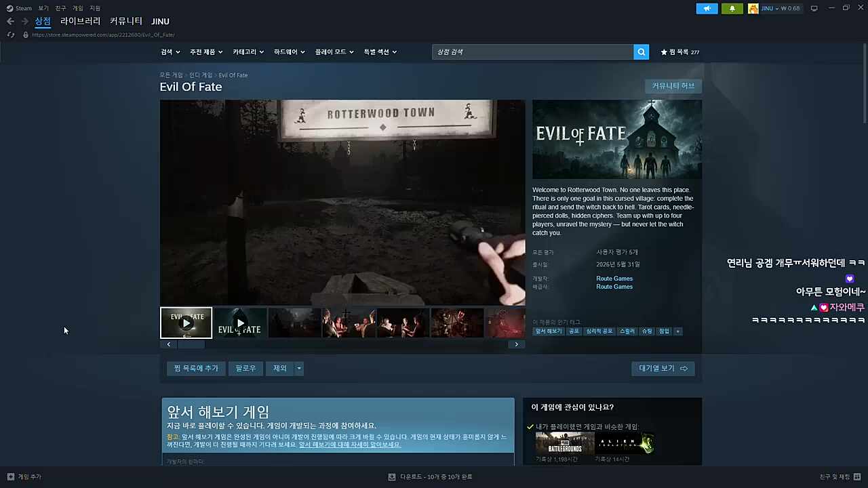Open the 모든 게임 breadcrumb link
The image size is (868, 488).
(x=171, y=75)
